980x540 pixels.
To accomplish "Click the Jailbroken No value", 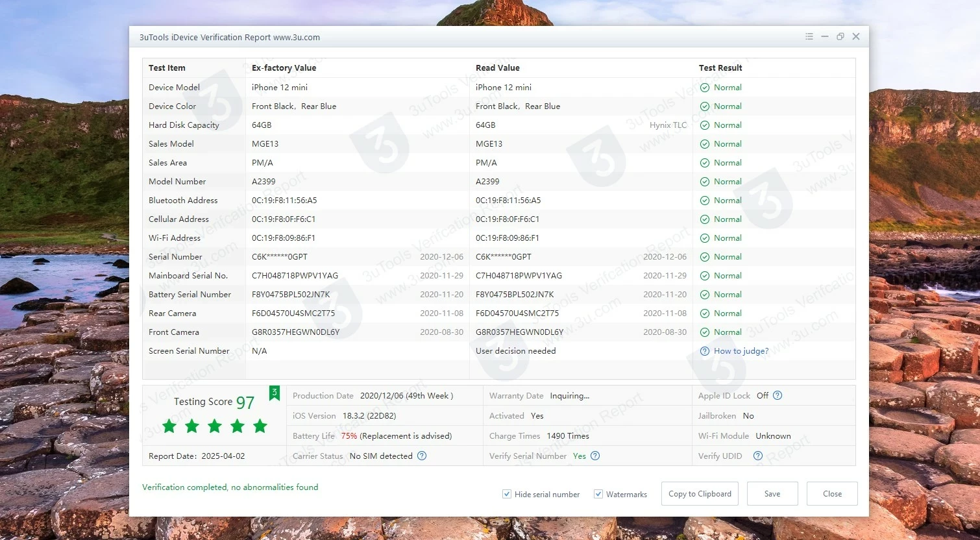I will [x=748, y=416].
